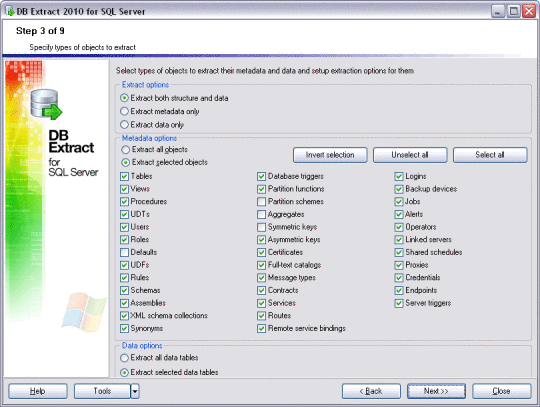Toggle the Server triggers checkbox
Viewport: 540px width, 407px height.
pyautogui.click(x=399, y=303)
